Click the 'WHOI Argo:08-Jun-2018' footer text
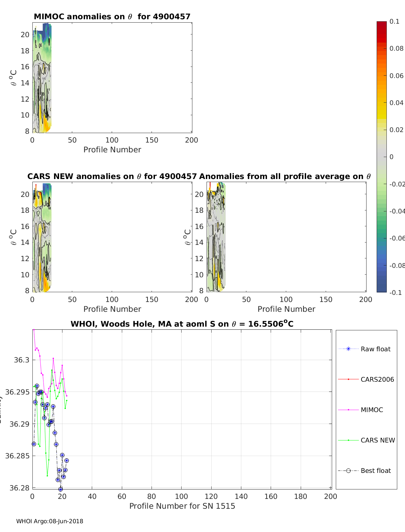This screenshot has height=532, width=405. click(50, 521)
